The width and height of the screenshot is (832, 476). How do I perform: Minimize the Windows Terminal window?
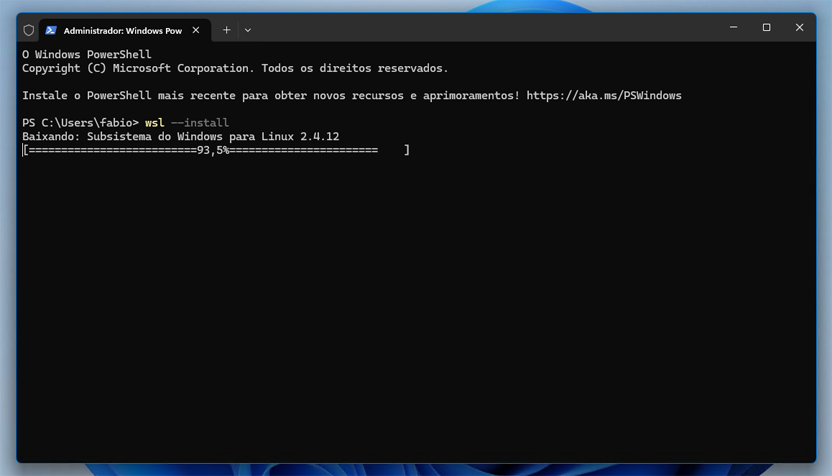733,27
